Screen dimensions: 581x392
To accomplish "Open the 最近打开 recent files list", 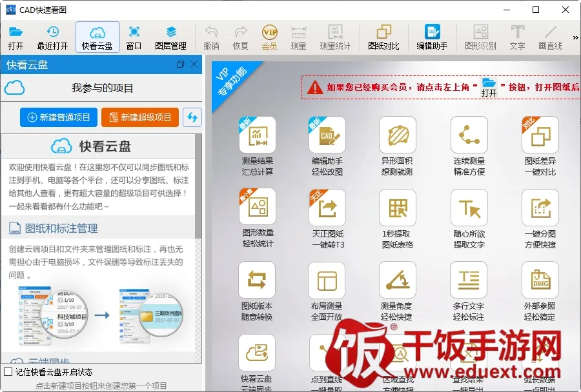I will (52, 37).
